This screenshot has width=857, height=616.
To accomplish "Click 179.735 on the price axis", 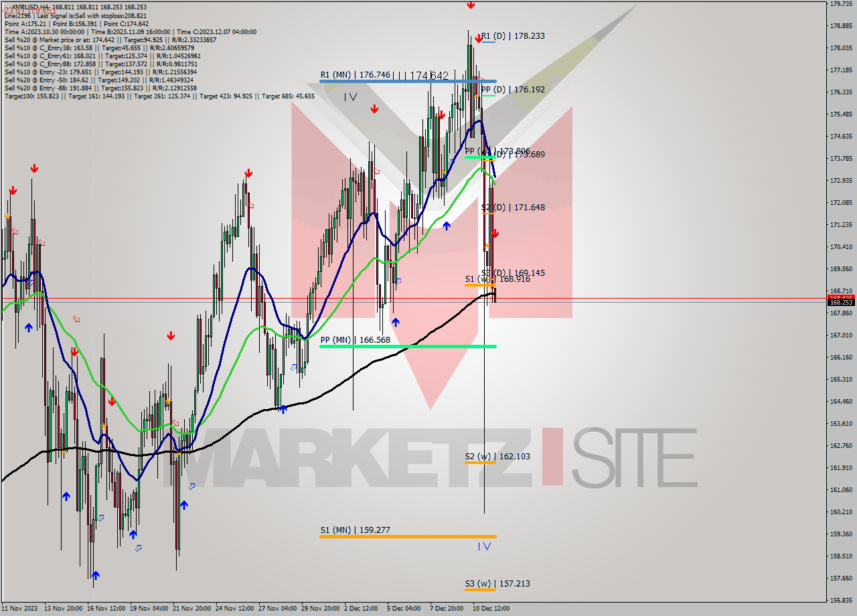I will click(x=841, y=4).
